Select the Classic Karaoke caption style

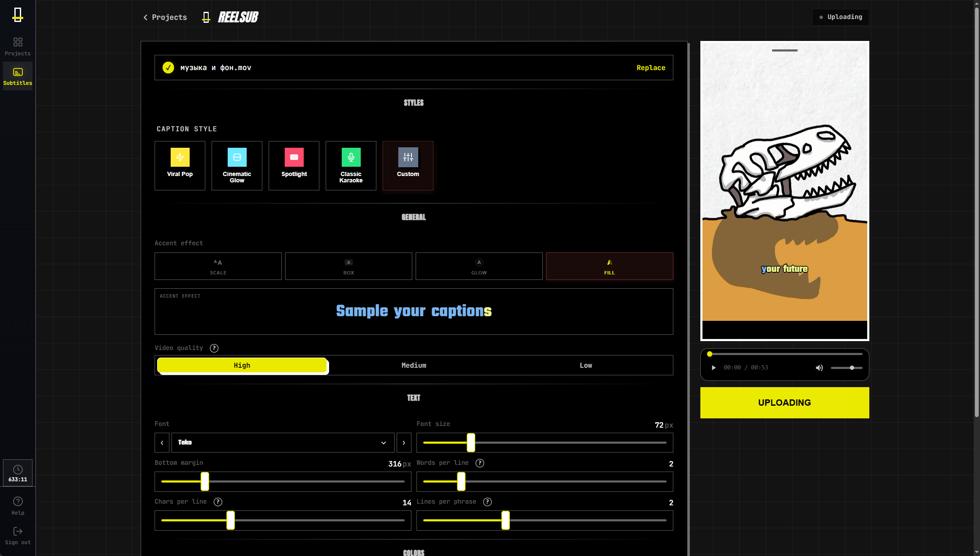coord(351,165)
